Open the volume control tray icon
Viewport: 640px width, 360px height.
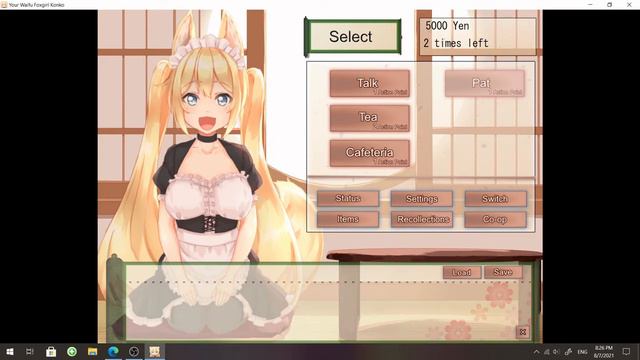tap(556, 352)
